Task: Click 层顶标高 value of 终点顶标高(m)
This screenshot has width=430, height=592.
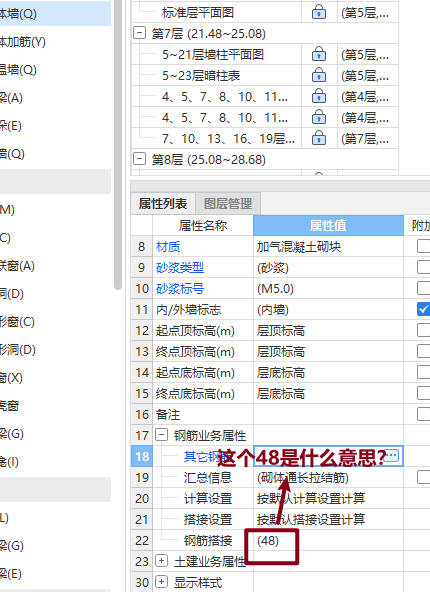Action: tap(328, 352)
